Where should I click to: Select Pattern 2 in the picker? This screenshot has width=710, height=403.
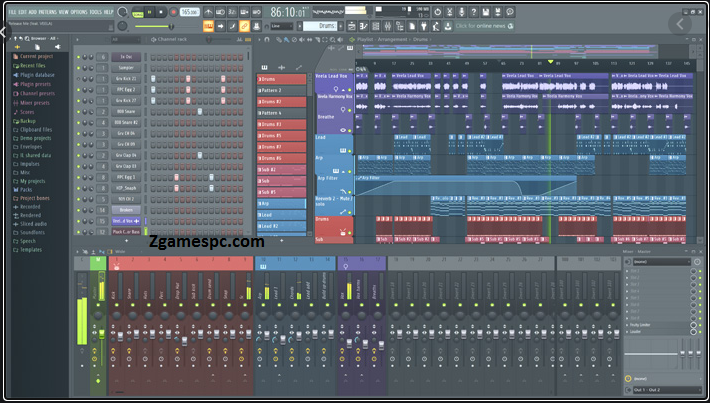click(x=282, y=91)
